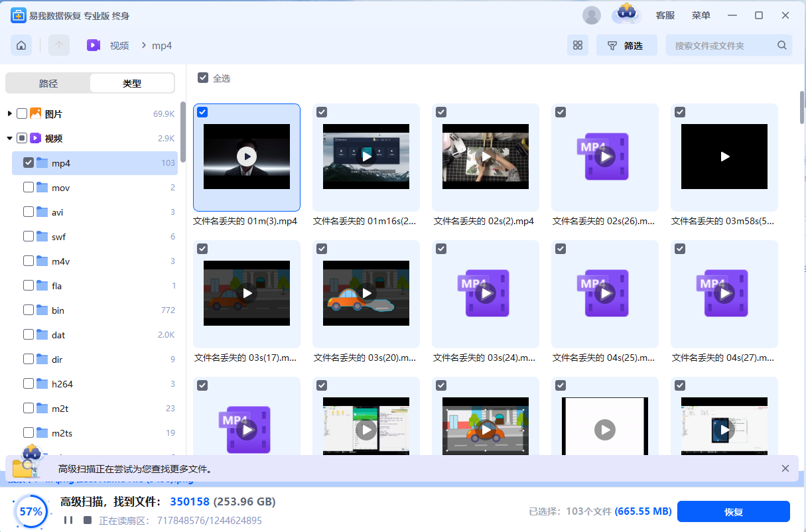This screenshot has width=806, height=532.
Task: Click the home icon button
Action: point(21,46)
